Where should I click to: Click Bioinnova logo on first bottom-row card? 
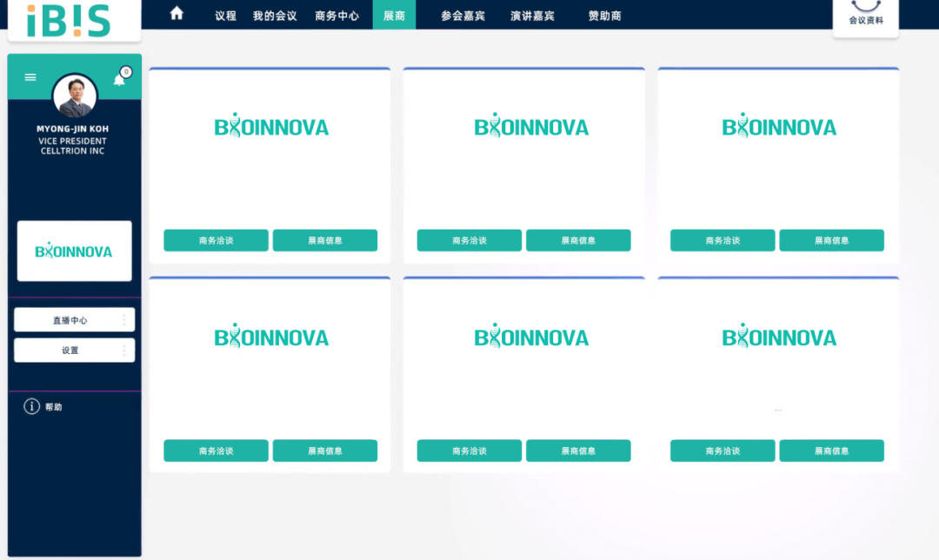(272, 336)
